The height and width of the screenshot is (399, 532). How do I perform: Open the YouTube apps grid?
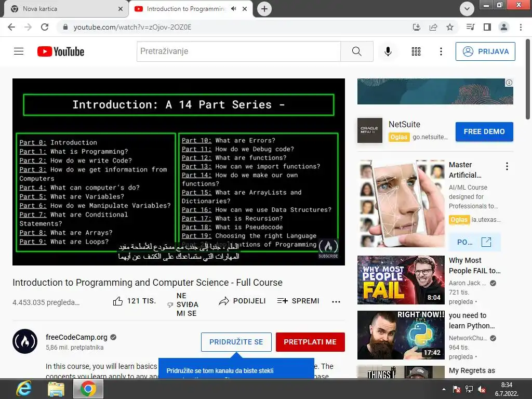tap(416, 51)
